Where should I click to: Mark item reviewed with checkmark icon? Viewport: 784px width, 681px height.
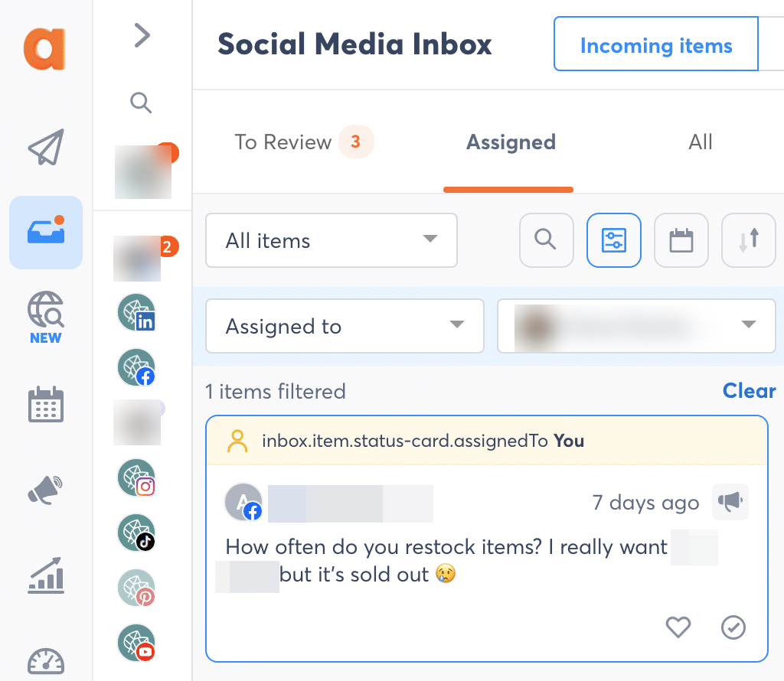[733, 627]
